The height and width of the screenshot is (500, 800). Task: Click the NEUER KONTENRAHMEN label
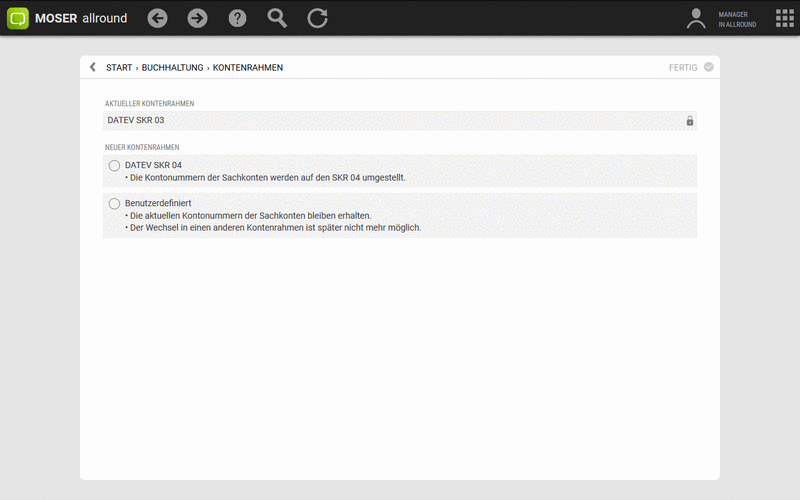[142, 147]
